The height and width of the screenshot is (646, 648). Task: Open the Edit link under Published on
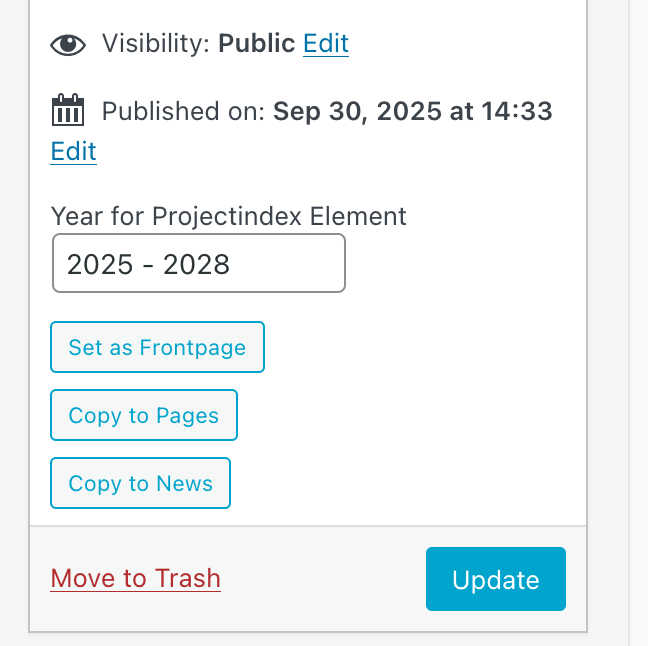click(x=73, y=151)
